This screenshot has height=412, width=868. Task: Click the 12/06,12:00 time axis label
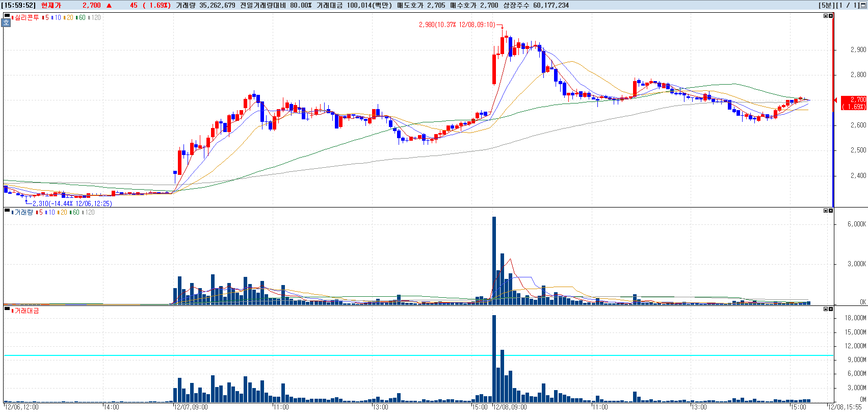pyautogui.click(x=21, y=407)
